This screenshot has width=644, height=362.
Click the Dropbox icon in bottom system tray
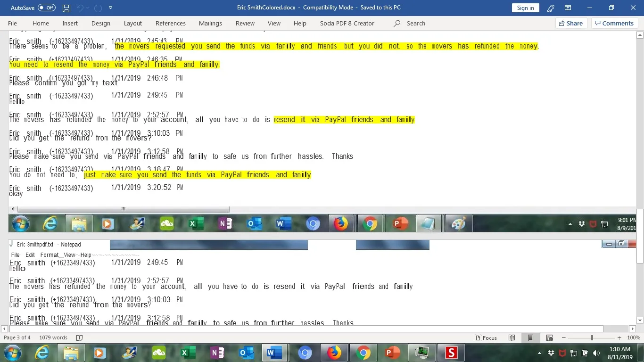551,353
